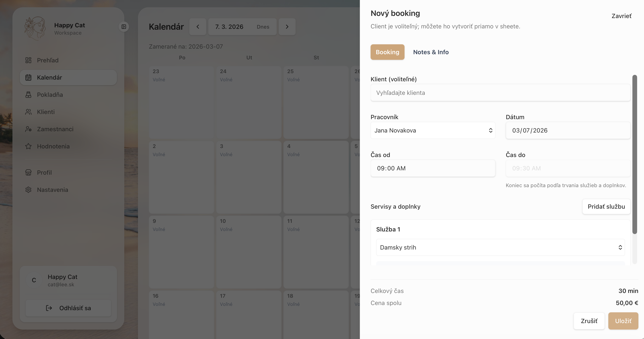This screenshot has width=644, height=339.
Task: Click the Vyhľadajte klienta search field
Action: pos(500,92)
